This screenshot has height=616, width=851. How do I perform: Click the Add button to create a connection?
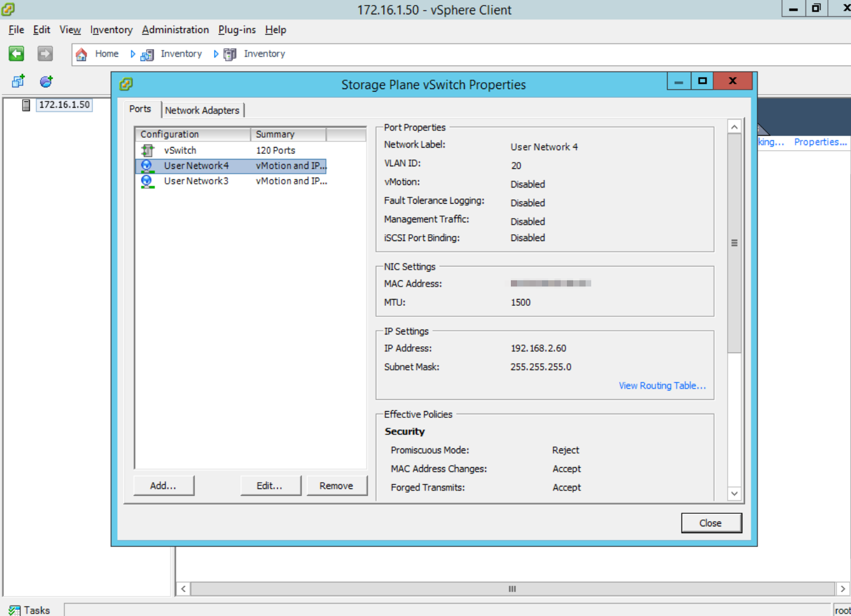(163, 485)
